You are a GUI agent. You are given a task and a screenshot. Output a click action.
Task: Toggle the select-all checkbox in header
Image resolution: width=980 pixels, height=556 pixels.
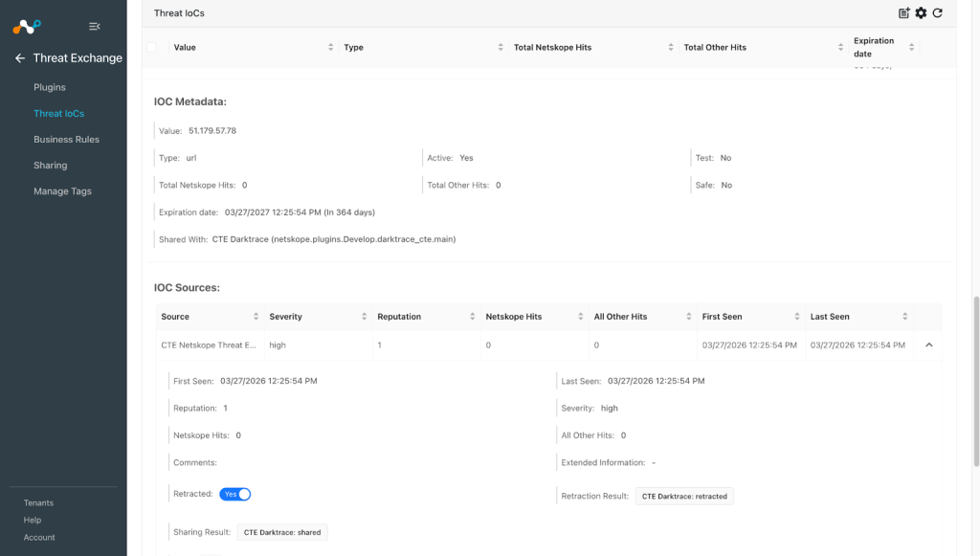click(151, 47)
